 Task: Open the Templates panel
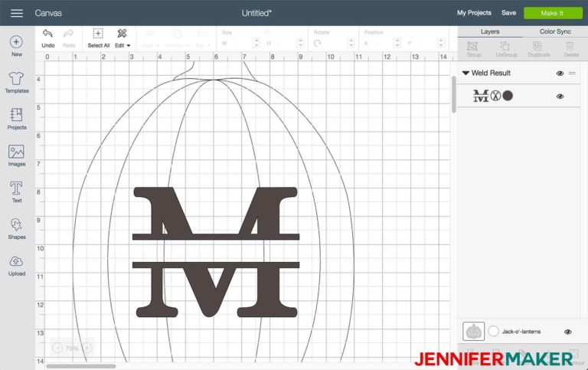pos(17,82)
